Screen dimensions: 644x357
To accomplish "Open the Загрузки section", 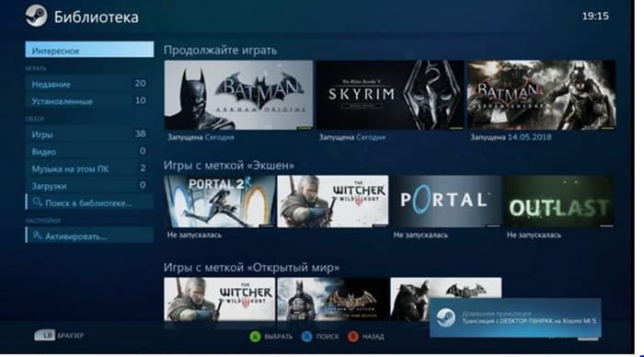I will (89, 185).
